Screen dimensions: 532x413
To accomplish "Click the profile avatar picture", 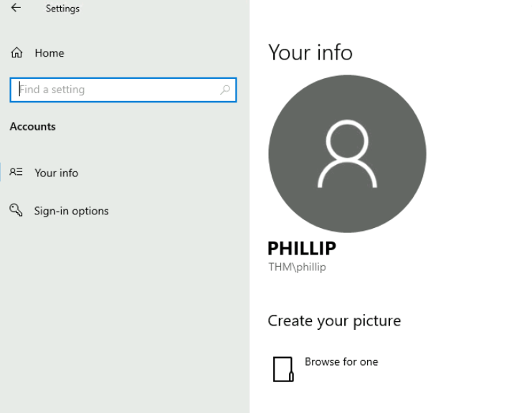I will pos(347,153).
